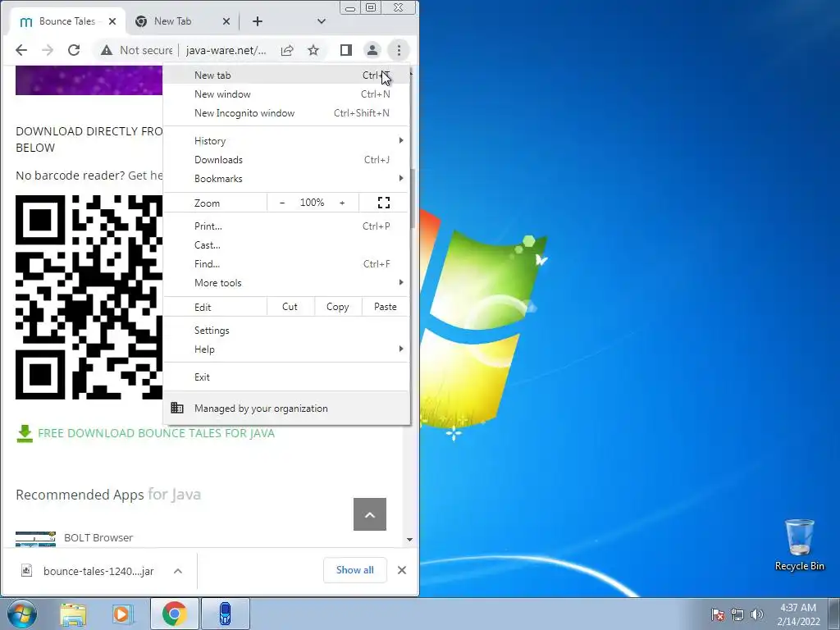This screenshot has height=630, width=840.
Task: Expand the History submenu
Action: click(286, 141)
